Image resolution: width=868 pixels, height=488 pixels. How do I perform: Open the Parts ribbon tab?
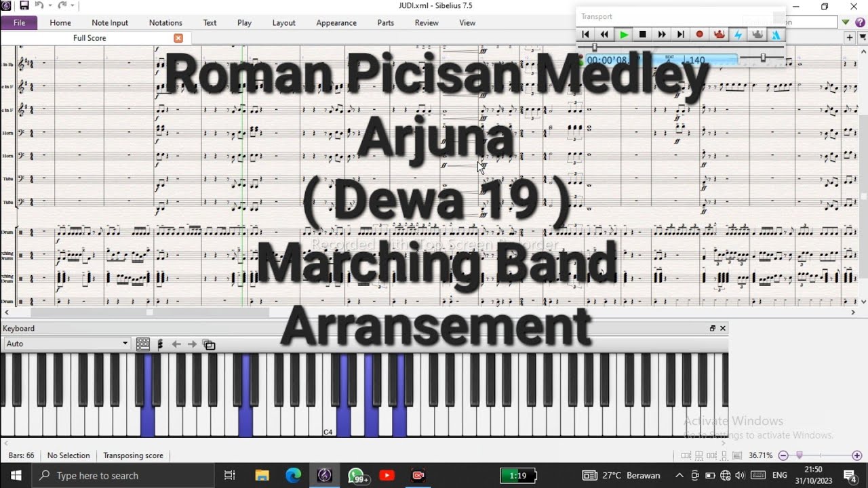point(386,22)
